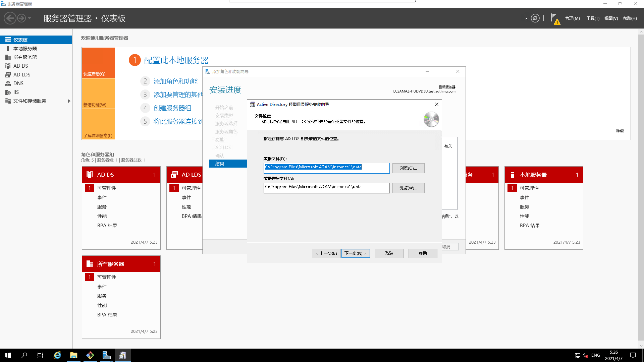Image resolution: width=644 pixels, height=362 pixels.
Task: Open Internet Explorer from the taskbar
Action: pyautogui.click(x=57, y=355)
